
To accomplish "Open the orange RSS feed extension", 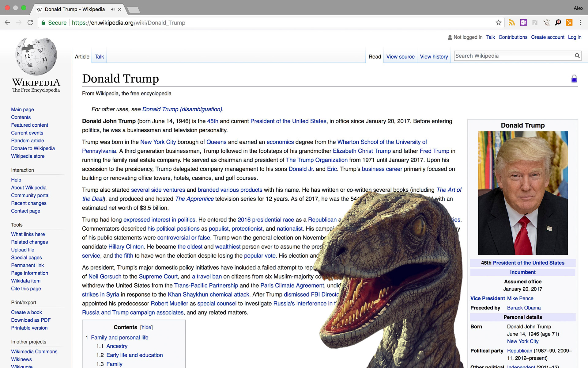I will pos(511,23).
